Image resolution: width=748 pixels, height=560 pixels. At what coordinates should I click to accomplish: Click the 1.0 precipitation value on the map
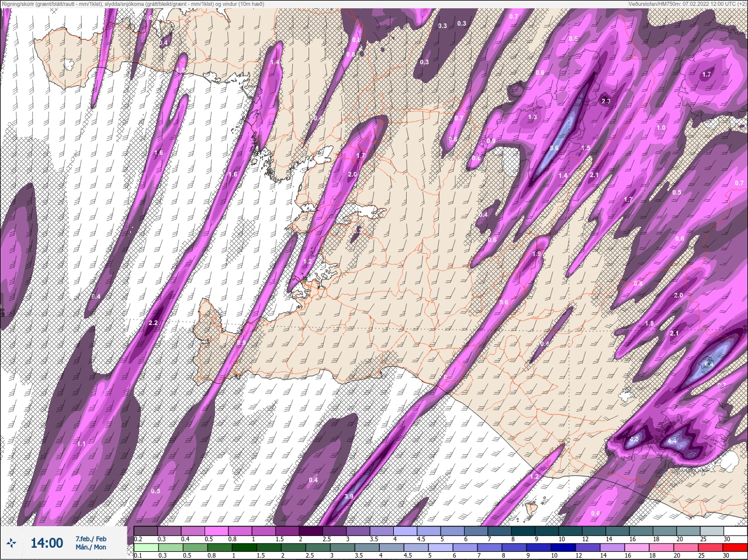click(661, 127)
